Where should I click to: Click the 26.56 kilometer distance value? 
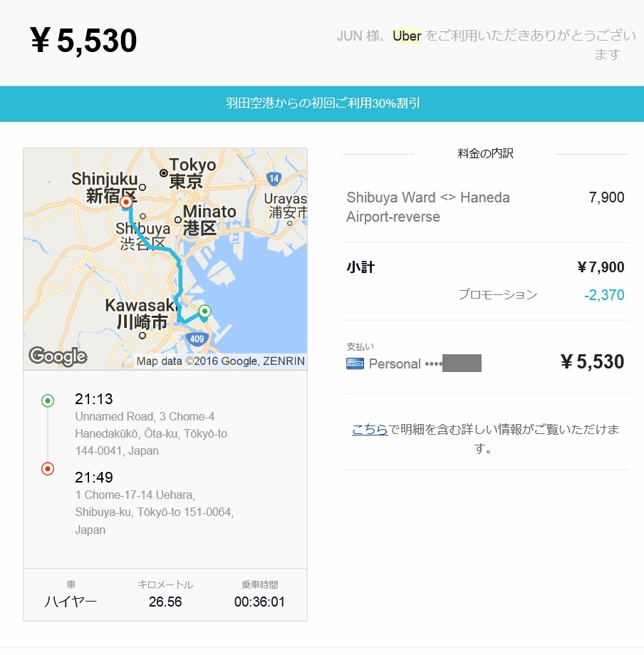tap(165, 602)
